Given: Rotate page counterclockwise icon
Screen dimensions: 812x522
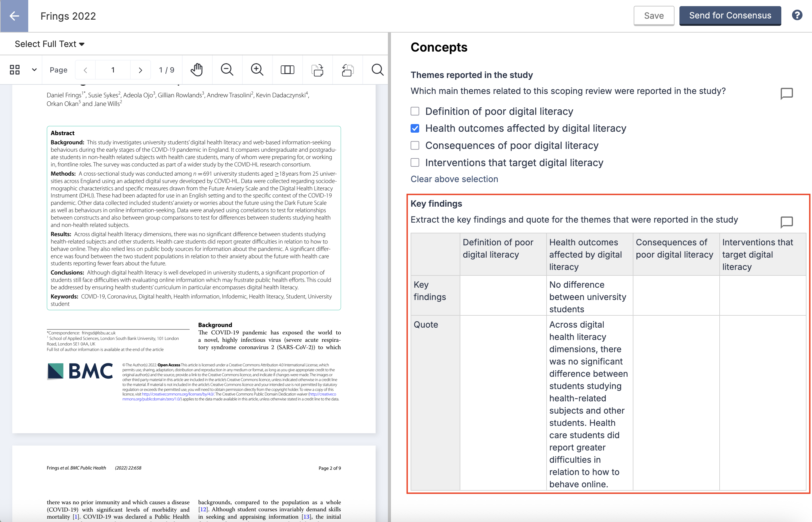Looking at the screenshot, I should (x=347, y=70).
